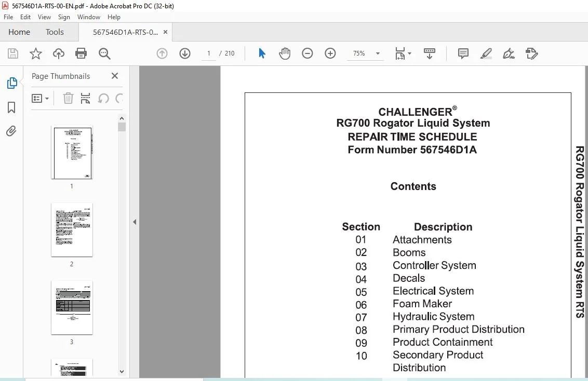The height and width of the screenshot is (381, 588).
Task: Switch to the Tools tab
Action: pyautogui.click(x=55, y=32)
